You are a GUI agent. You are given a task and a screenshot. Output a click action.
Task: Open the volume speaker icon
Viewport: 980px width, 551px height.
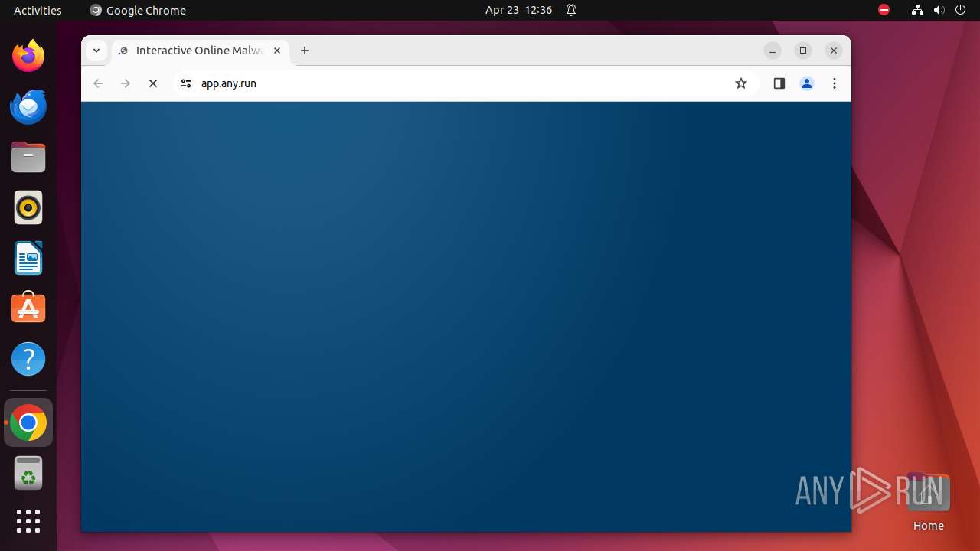[939, 10]
